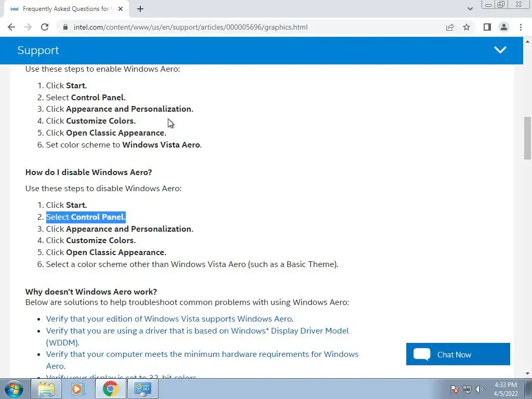View site lock information icon
Viewport: 532px width, 399px height.
pos(65,27)
